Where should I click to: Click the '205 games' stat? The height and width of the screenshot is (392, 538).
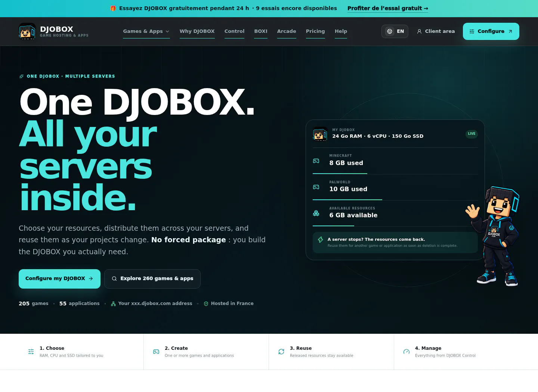point(34,304)
